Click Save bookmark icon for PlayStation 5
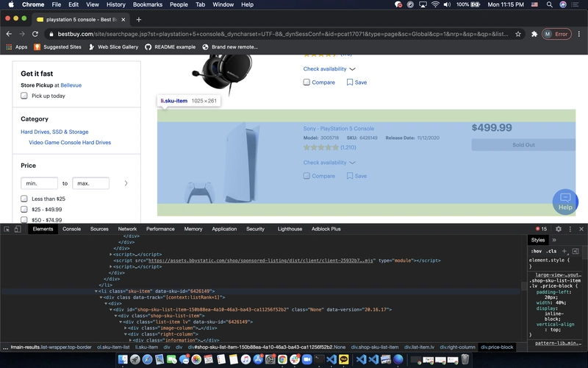The height and width of the screenshot is (368, 588). pyautogui.click(x=350, y=176)
